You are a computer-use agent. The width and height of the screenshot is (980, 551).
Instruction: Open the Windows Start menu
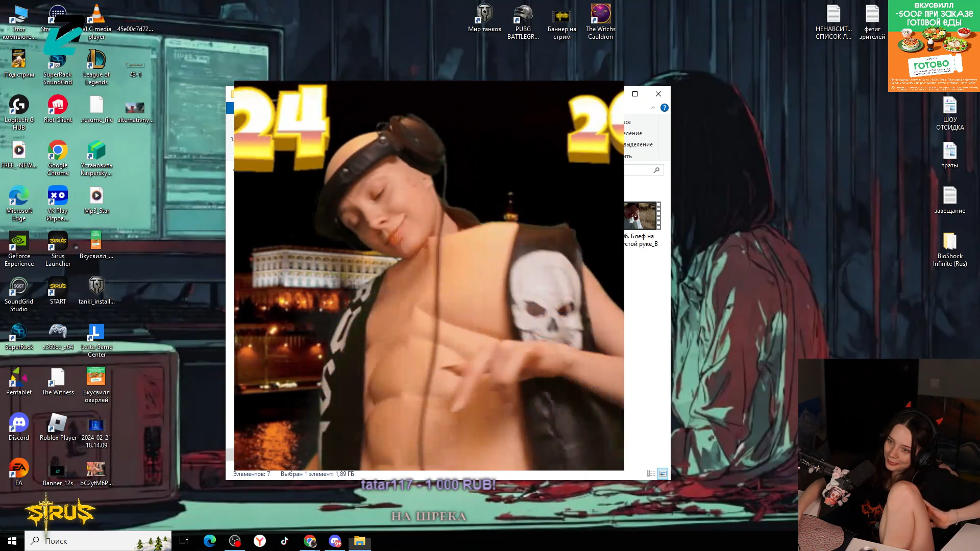click(x=12, y=541)
